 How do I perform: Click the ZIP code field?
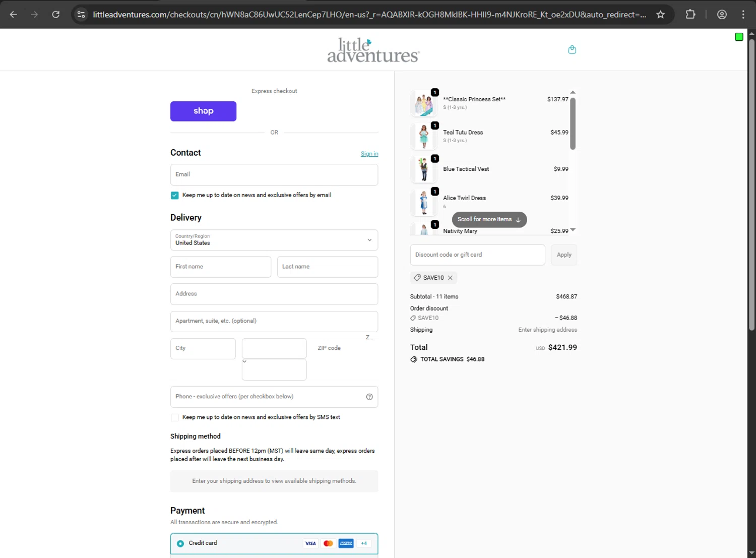pyautogui.click(x=345, y=348)
